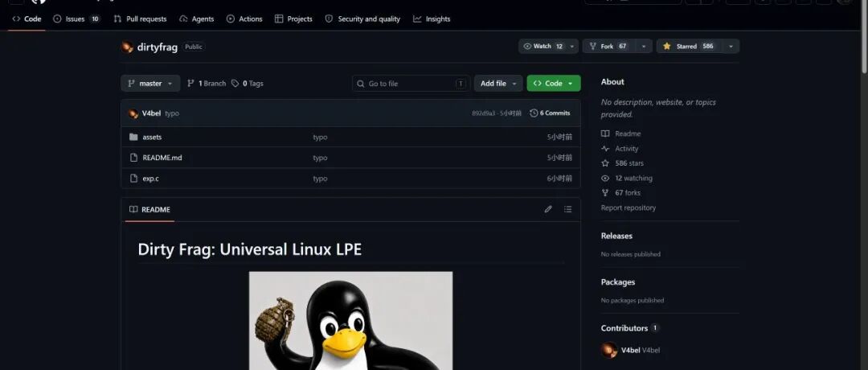
Task: Open the Projects tab
Action: 293,18
